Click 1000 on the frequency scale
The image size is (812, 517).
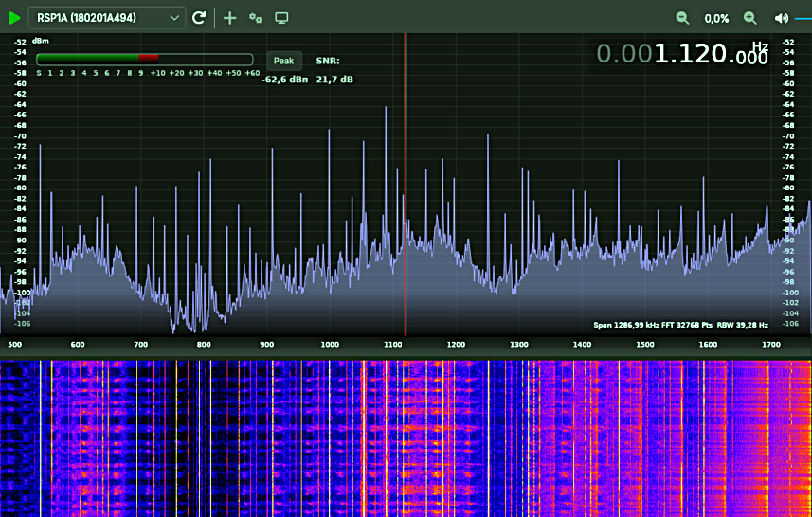pyautogui.click(x=330, y=345)
